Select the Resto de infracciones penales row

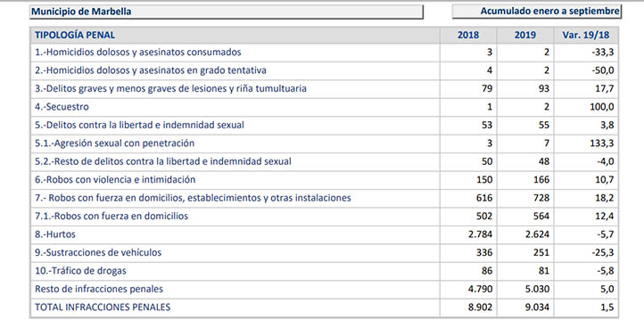[324, 289]
